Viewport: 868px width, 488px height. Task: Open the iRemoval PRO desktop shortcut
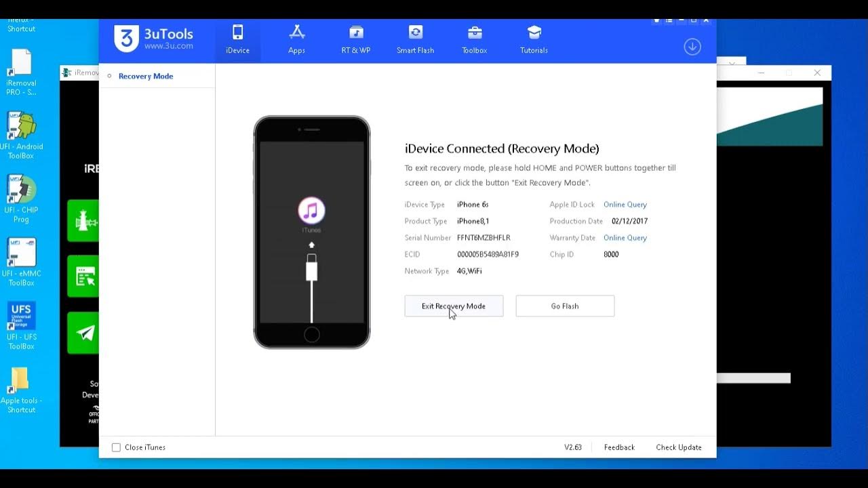(x=21, y=73)
